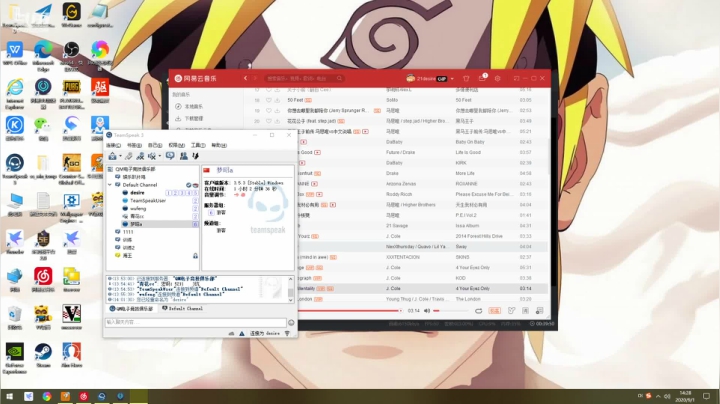
Task: Download the song 50 Feet
Action: click(277, 100)
